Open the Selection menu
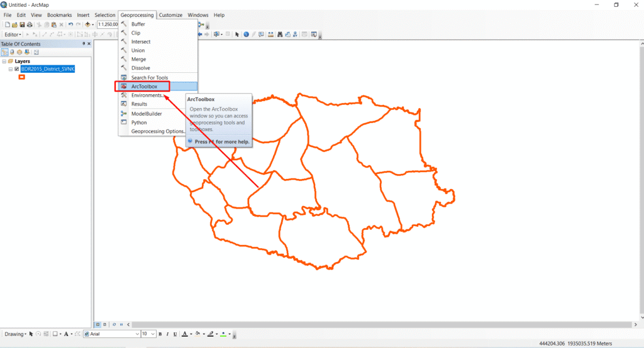The image size is (644, 348). click(105, 15)
